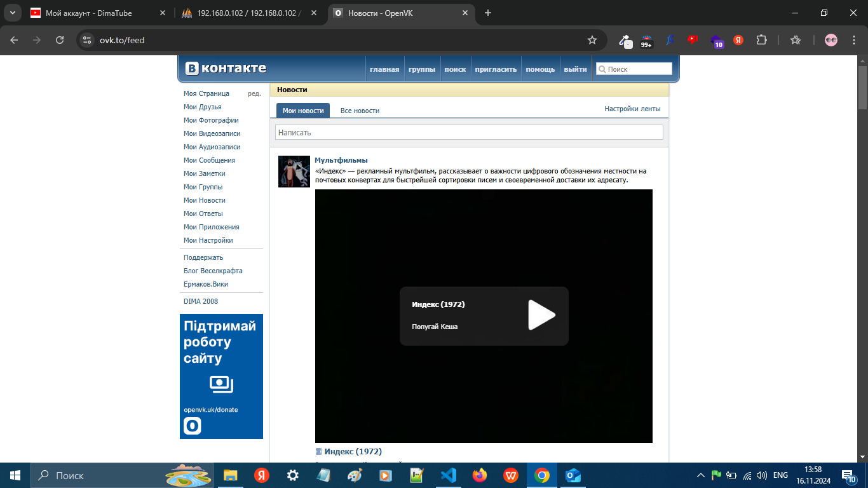Open the Extensions puzzle icon
Viewport: 868px width, 488px height.
[x=761, y=40]
